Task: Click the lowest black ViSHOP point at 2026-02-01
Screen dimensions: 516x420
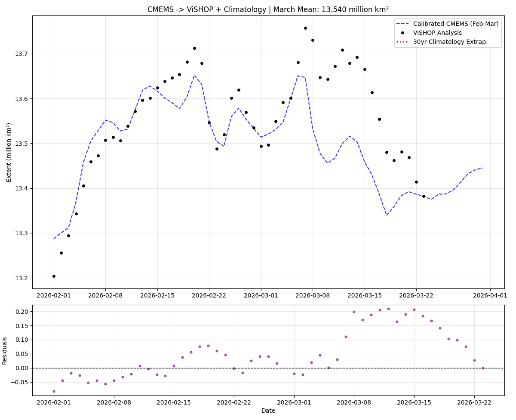Action: (54, 276)
